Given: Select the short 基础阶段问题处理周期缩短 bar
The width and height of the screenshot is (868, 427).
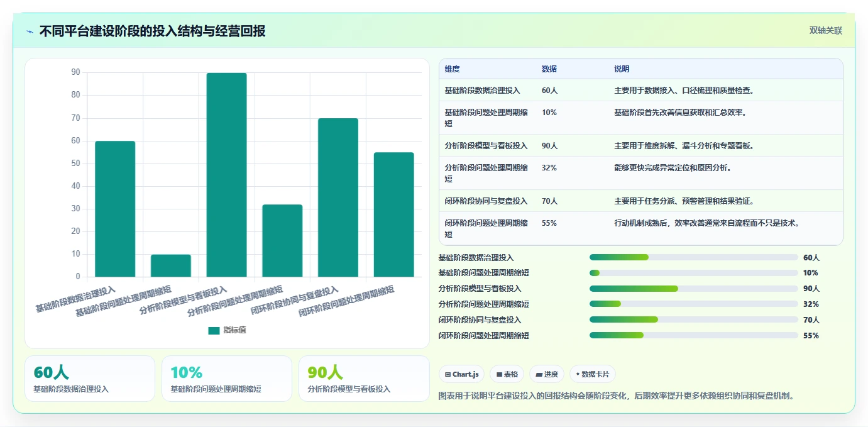Looking at the screenshot, I should coord(171,265).
